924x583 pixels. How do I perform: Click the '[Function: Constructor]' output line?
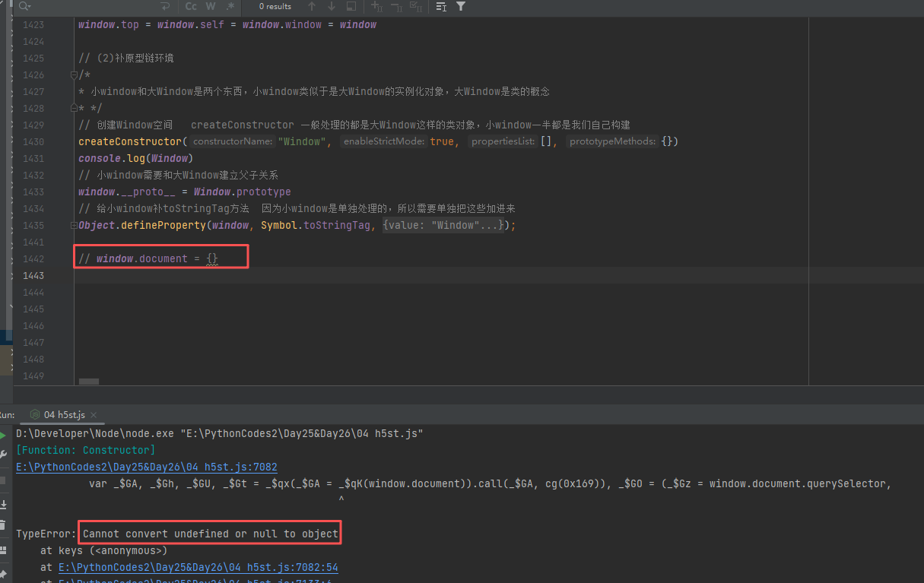[x=86, y=450]
